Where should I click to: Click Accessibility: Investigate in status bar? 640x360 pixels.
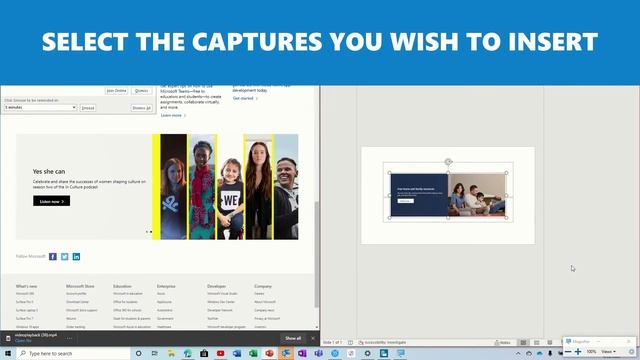click(x=382, y=342)
